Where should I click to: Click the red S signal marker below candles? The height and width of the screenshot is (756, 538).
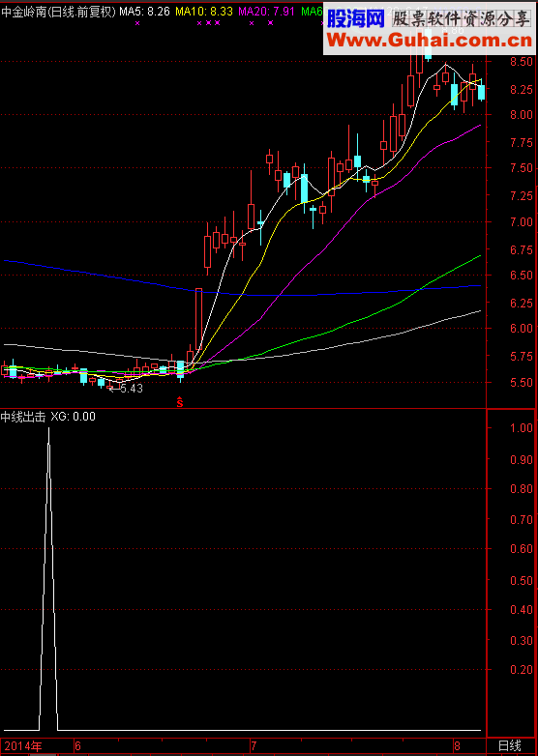180,401
